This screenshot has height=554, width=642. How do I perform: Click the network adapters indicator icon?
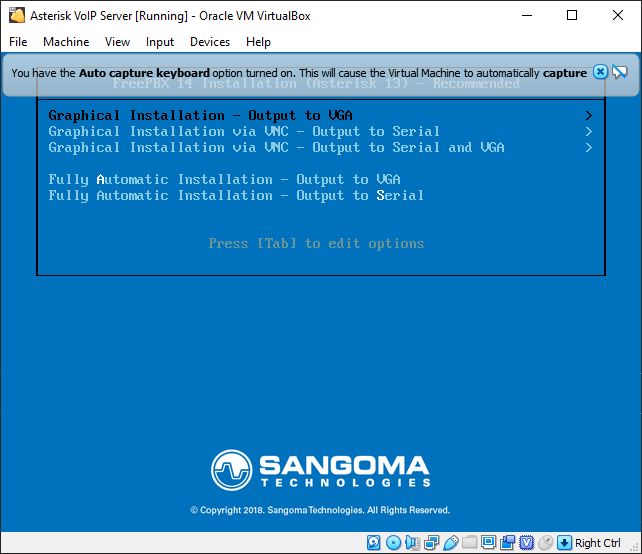(432, 543)
